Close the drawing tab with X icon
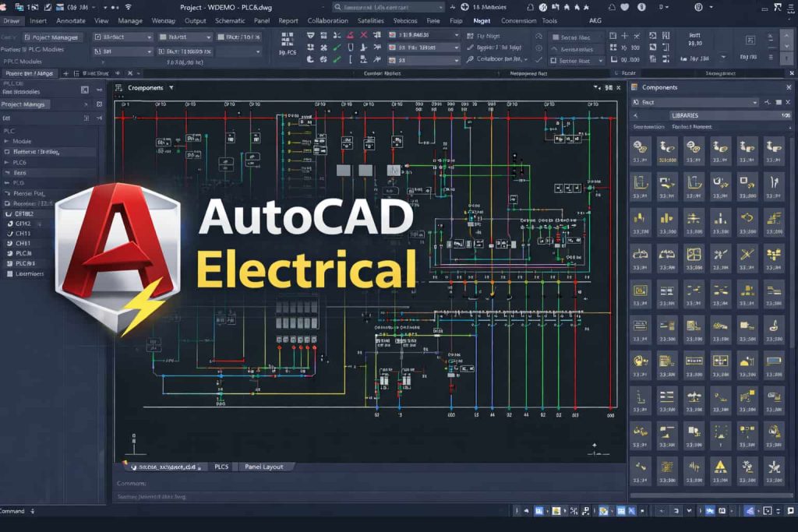Screen dimensions: 798x532 [130, 73]
